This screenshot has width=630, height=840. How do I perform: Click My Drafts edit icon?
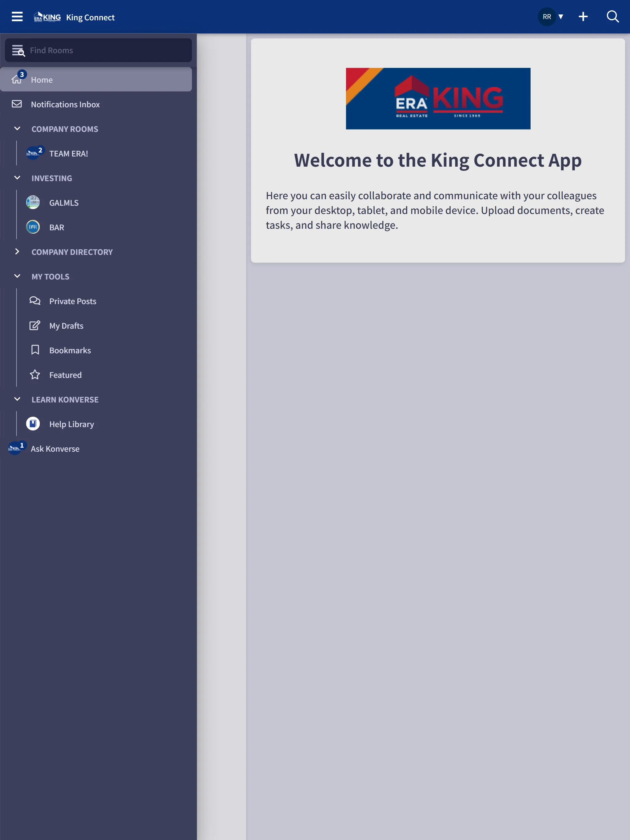pyautogui.click(x=34, y=325)
